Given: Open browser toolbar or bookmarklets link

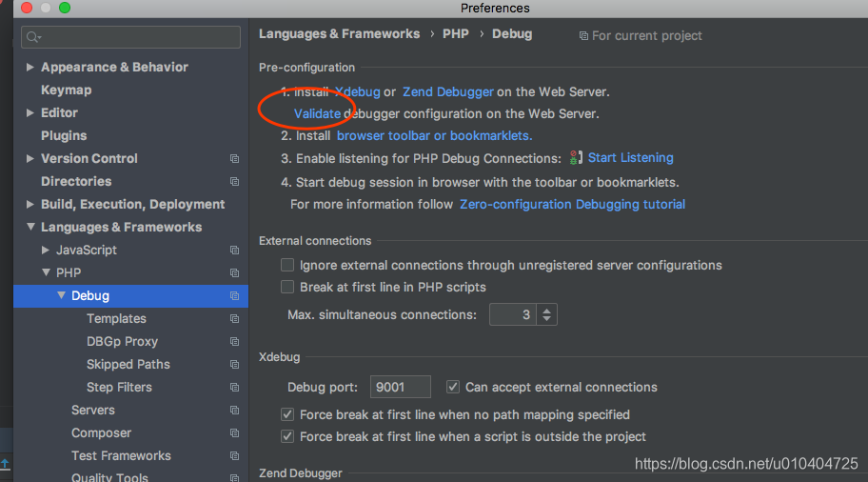Looking at the screenshot, I should (435, 135).
